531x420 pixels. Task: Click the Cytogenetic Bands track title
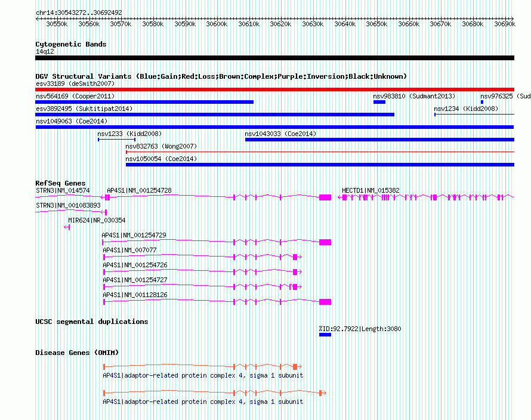[71, 44]
